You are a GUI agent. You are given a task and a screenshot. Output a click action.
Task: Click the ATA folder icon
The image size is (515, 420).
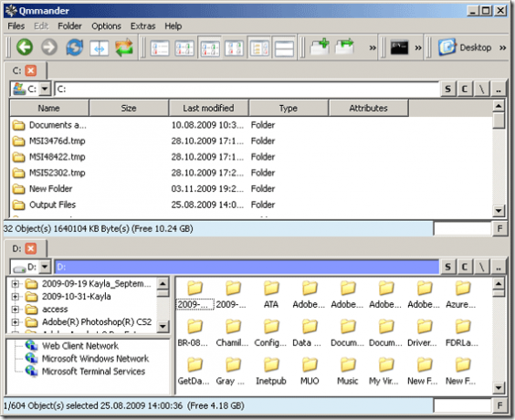pyautogui.click(x=271, y=289)
